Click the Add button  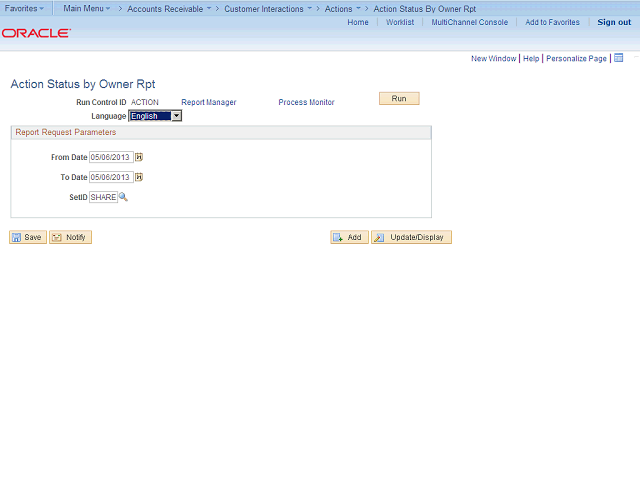coord(349,237)
